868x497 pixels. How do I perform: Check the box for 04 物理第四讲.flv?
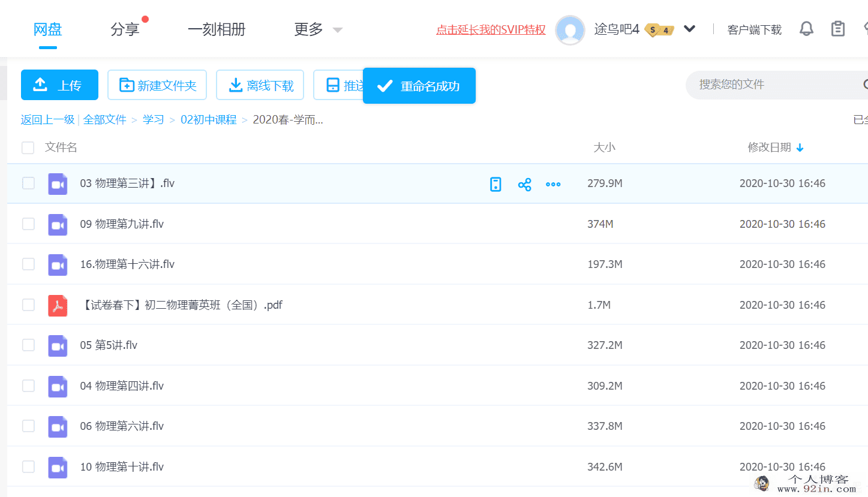[28, 385]
